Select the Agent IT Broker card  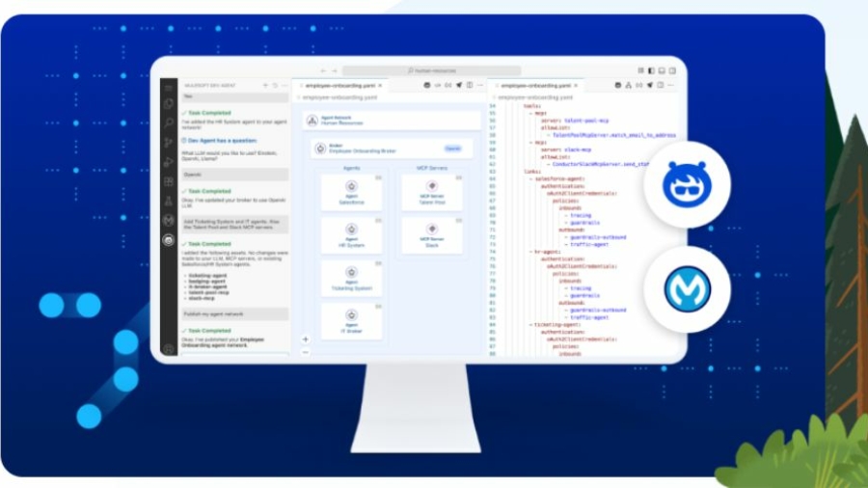click(351, 321)
